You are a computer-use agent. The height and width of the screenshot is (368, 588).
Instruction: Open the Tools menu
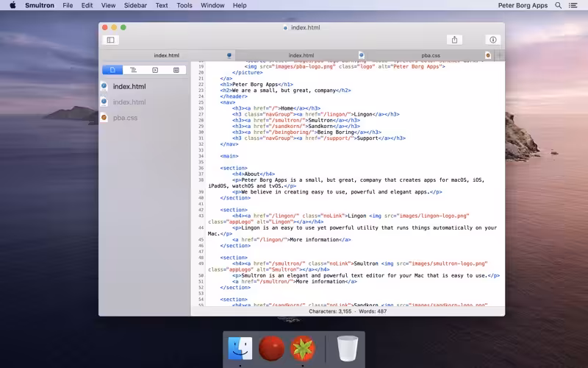pos(184,5)
